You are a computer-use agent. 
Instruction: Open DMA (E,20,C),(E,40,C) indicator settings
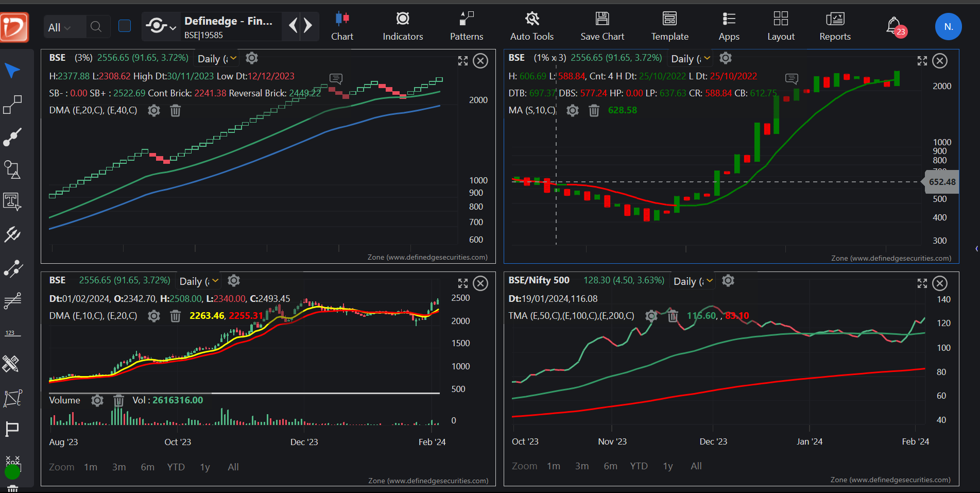[x=154, y=110]
